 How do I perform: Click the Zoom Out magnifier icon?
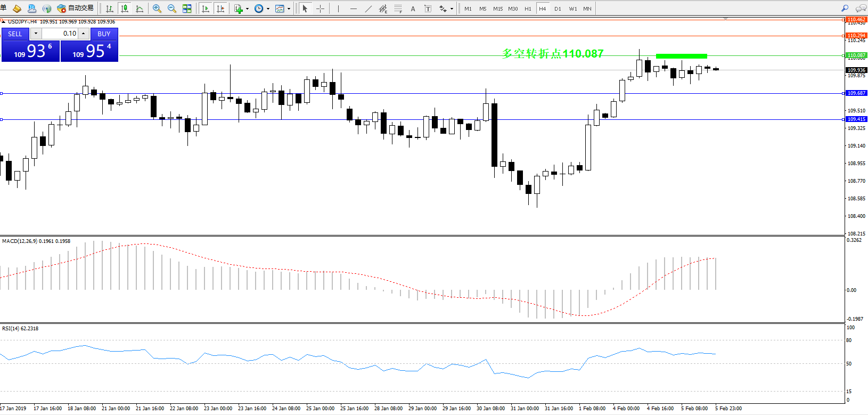[171, 9]
